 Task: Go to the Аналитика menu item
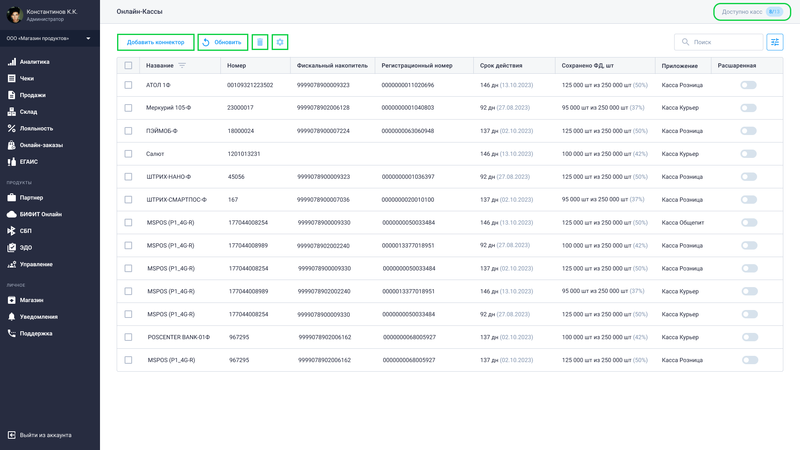(34, 62)
